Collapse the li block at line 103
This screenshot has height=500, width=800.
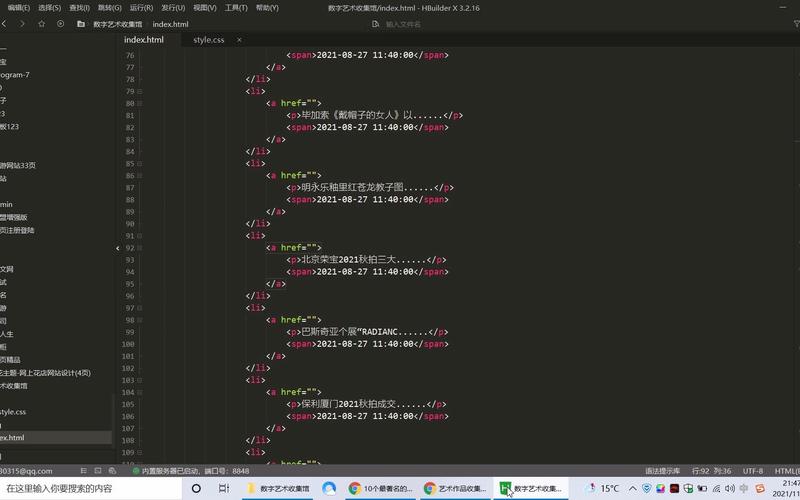tap(140, 380)
